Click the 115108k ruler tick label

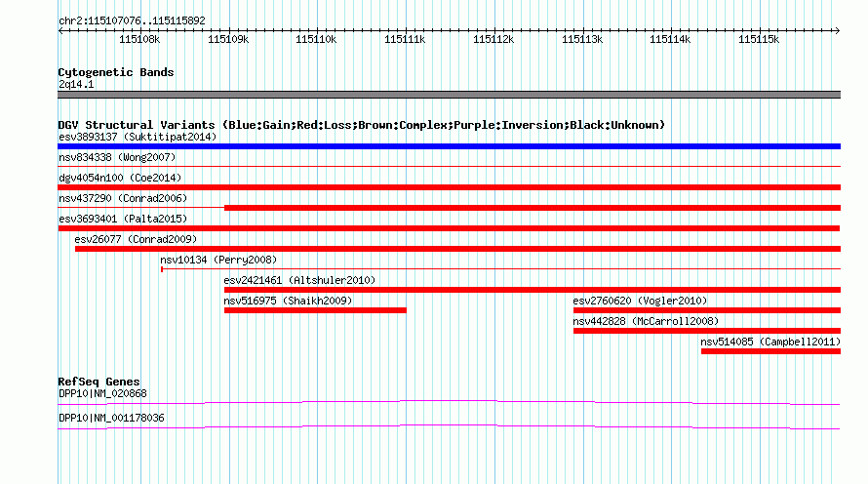coord(139,39)
